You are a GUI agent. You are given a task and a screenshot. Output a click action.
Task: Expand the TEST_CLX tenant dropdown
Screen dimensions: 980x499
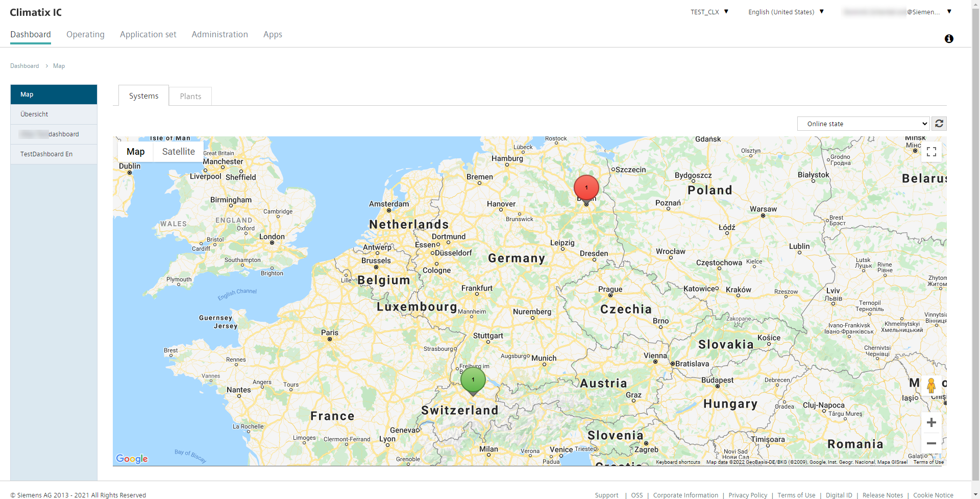[x=709, y=12]
